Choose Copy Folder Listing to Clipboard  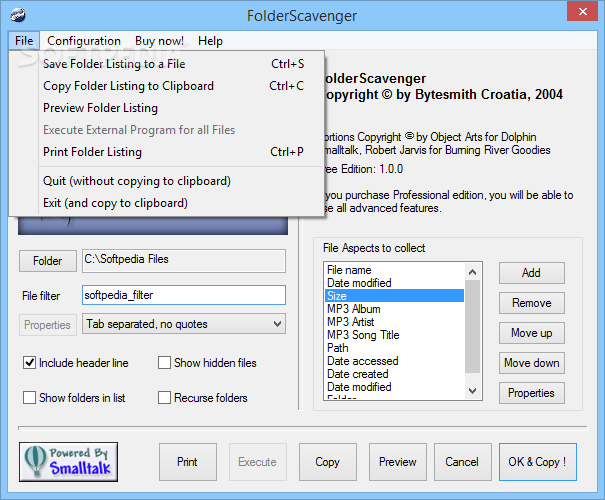pyautogui.click(x=166, y=86)
